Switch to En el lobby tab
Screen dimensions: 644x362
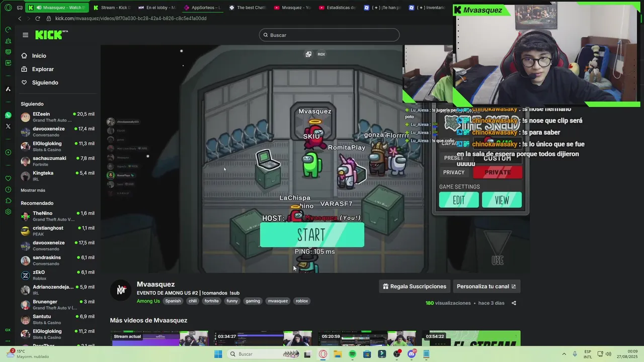[156, 8]
